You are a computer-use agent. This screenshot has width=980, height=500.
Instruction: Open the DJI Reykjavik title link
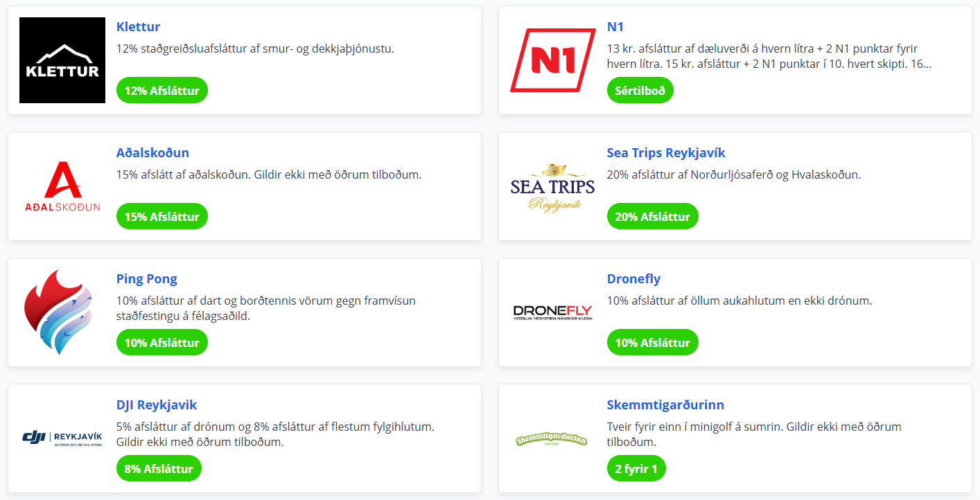tap(157, 405)
